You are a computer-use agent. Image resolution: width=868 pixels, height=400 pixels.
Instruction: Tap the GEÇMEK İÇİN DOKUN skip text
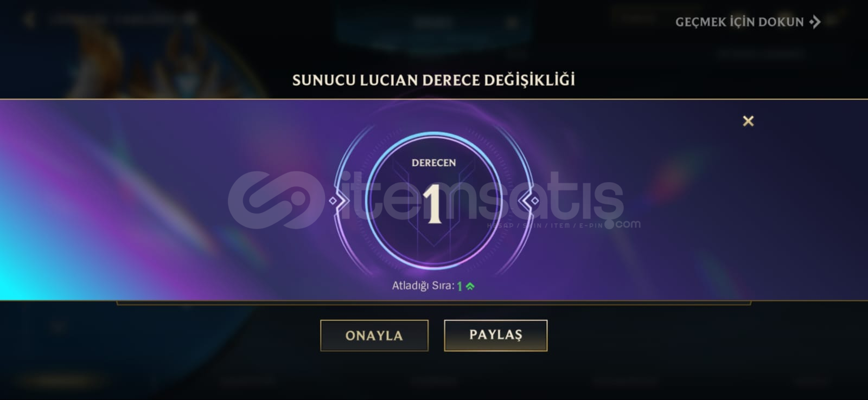pyautogui.click(x=739, y=22)
